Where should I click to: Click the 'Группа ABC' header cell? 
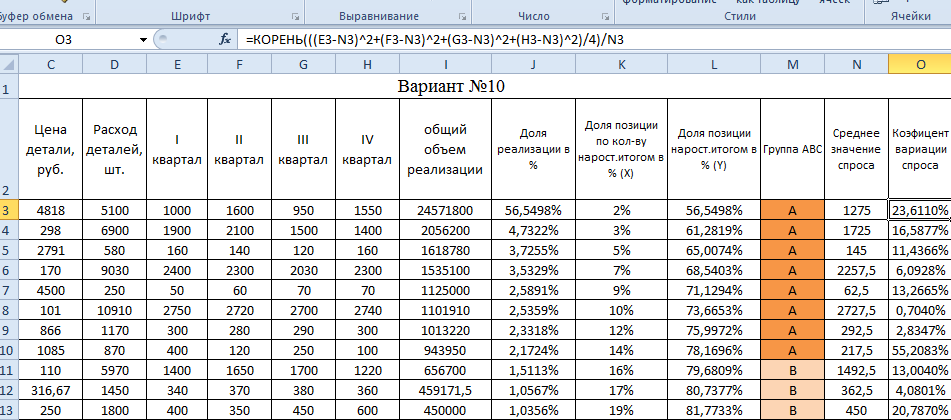point(792,149)
